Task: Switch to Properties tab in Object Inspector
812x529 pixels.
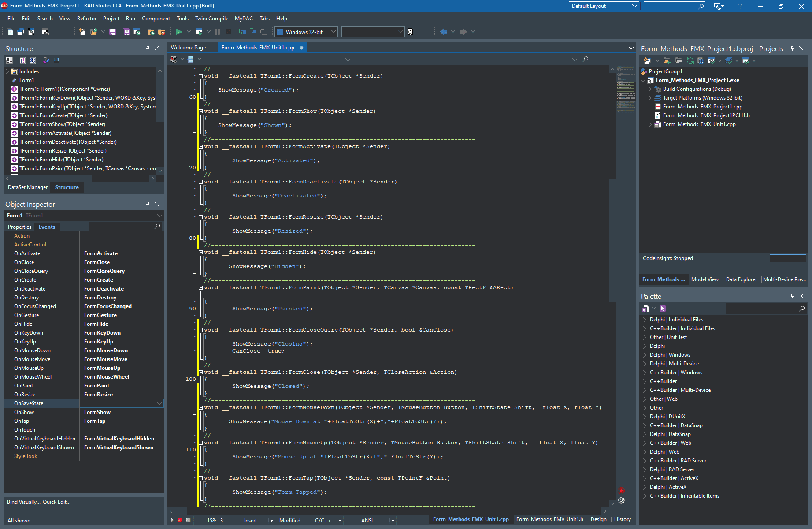Action: (19, 227)
